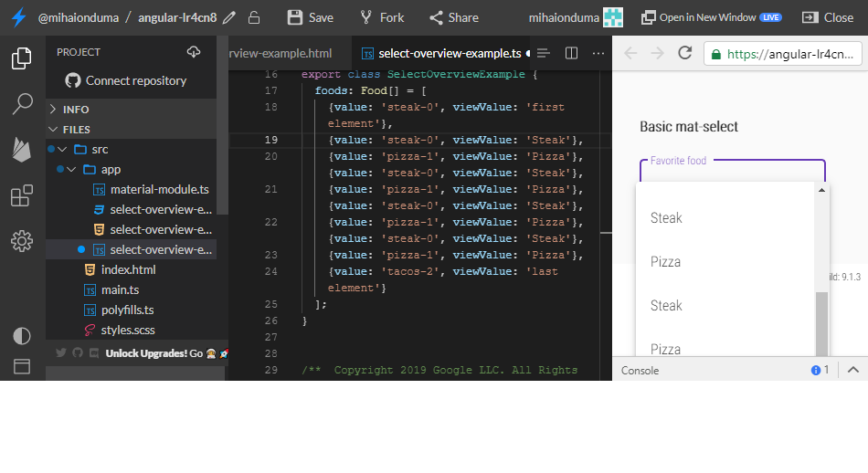868x473 pixels.
Task: Open index.html file
Action: [131, 270]
